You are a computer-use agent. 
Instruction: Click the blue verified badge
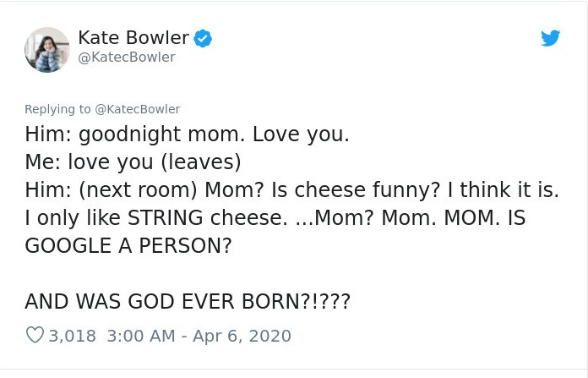[203, 37]
